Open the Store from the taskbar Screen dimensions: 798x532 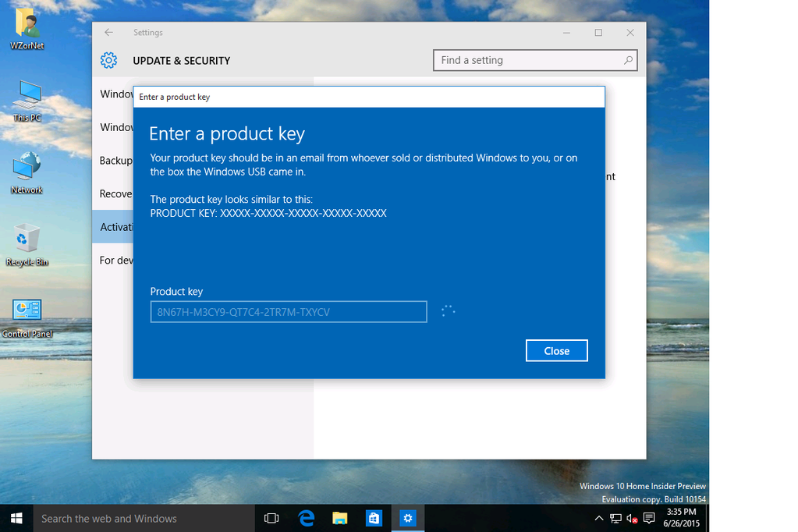tap(374, 518)
